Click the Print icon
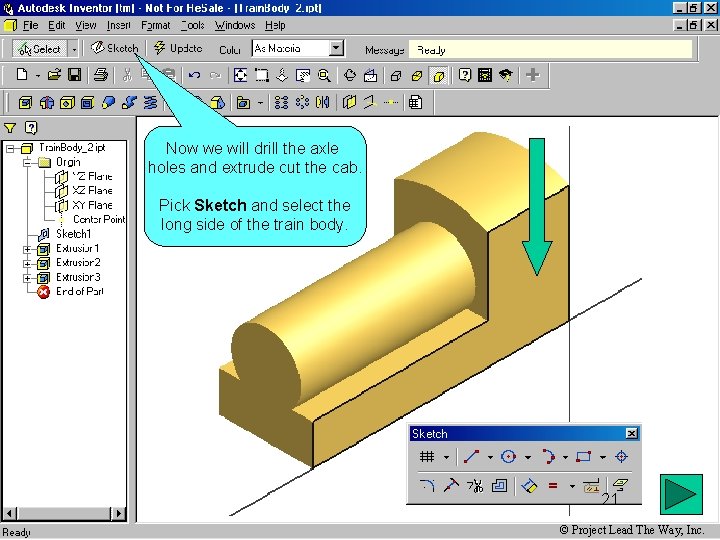The height and width of the screenshot is (540, 720). click(101, 75)
